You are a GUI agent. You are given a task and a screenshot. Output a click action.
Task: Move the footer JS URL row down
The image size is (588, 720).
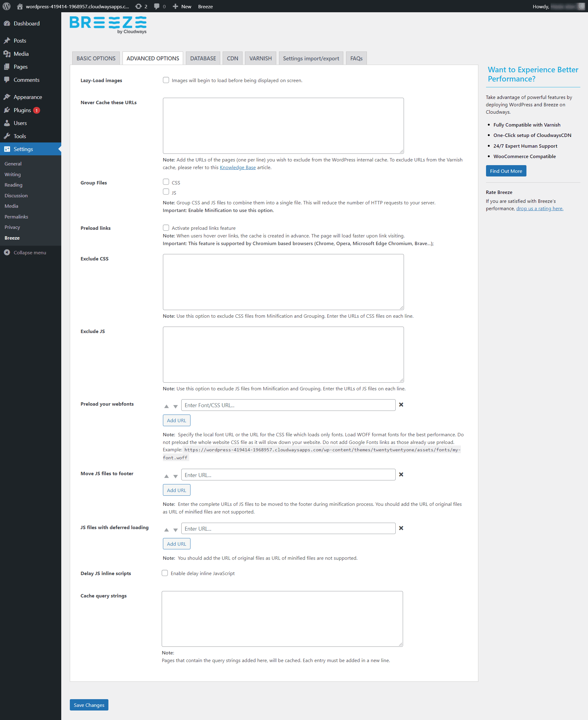click(x=175, y=476)
